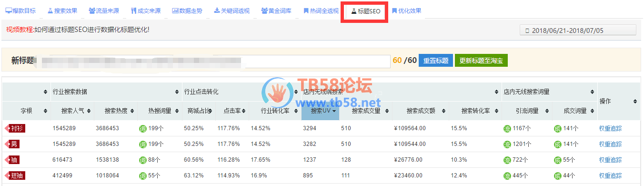
Task: Click green 成 icon in 男 row
Action: 557,144
